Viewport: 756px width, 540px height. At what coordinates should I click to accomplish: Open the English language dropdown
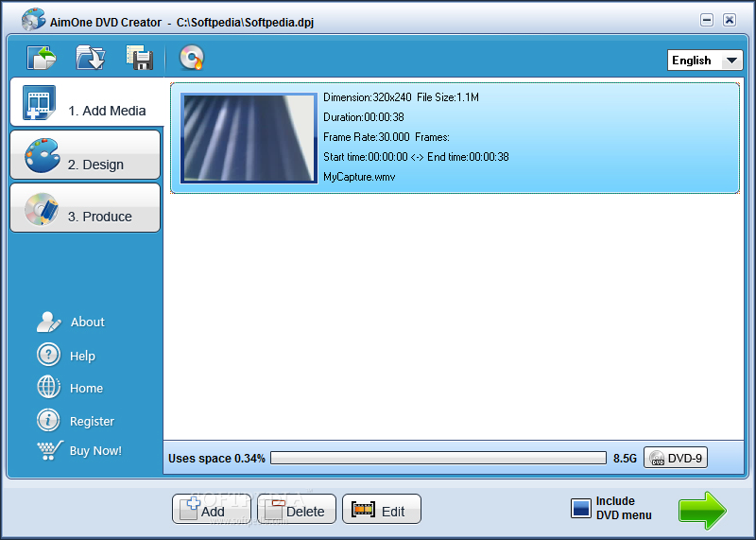704,61
